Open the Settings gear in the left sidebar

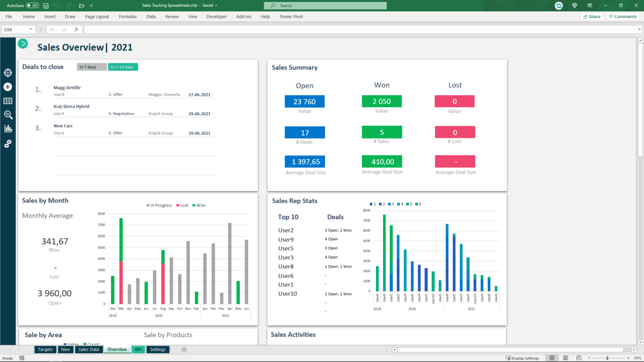8,143
